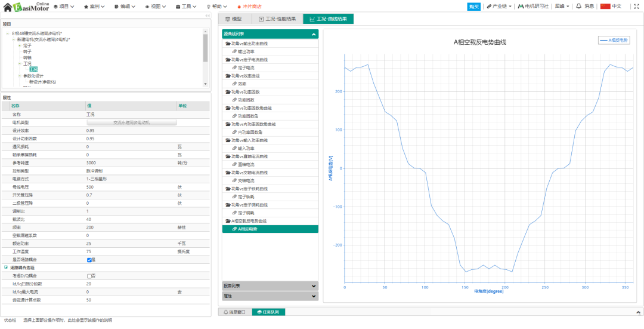The height and width of the screenshot is (329, 644).
Task: Click the EasiMotor home icon
Action: point(7,7)
